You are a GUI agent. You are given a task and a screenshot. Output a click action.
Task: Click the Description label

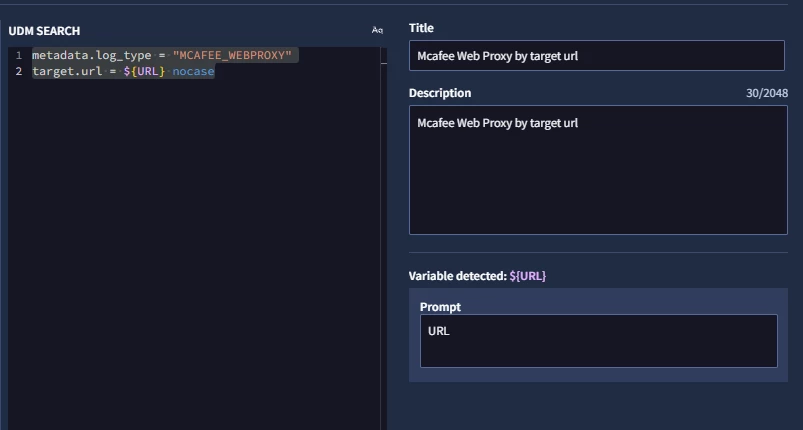click(440, 93)
